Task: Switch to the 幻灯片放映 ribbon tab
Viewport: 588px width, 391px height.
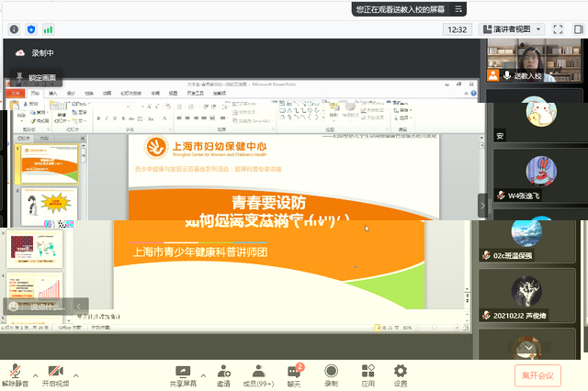Action: click(x=130, y=94)
